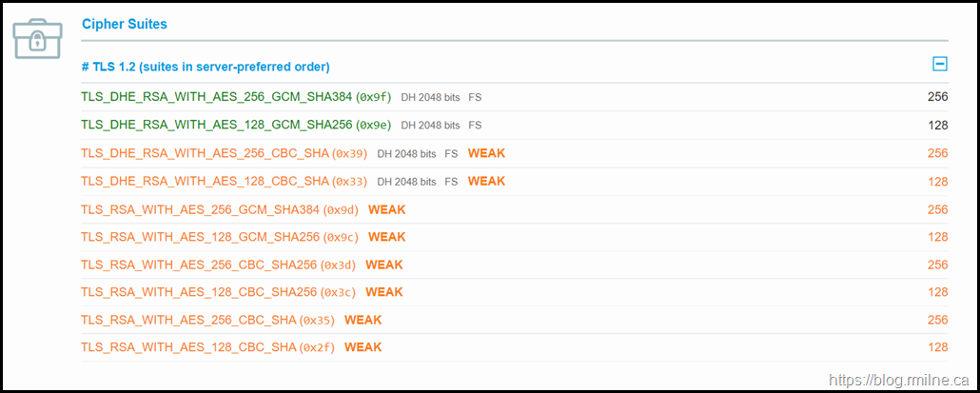Select TLS_RSA_WITH_AES_128_CBC_SHA cipher suite
The height and width of the screenshot is (393, 980).
(188, 347)
